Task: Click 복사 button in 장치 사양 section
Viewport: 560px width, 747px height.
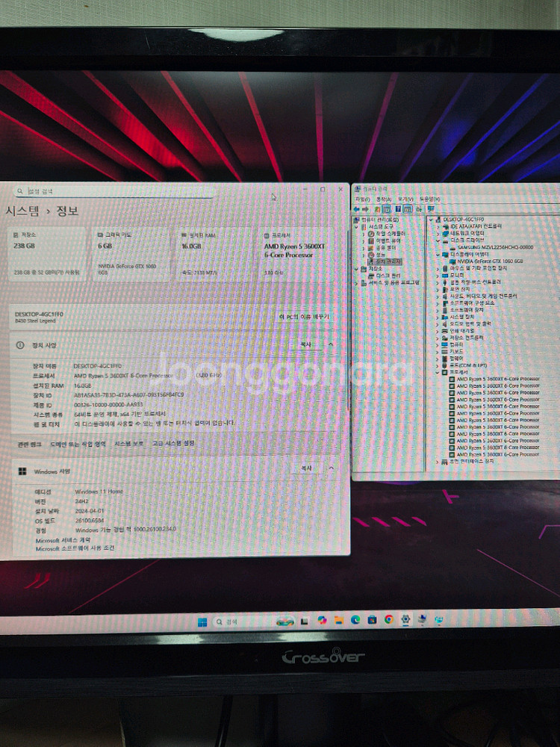Action: 305,344
